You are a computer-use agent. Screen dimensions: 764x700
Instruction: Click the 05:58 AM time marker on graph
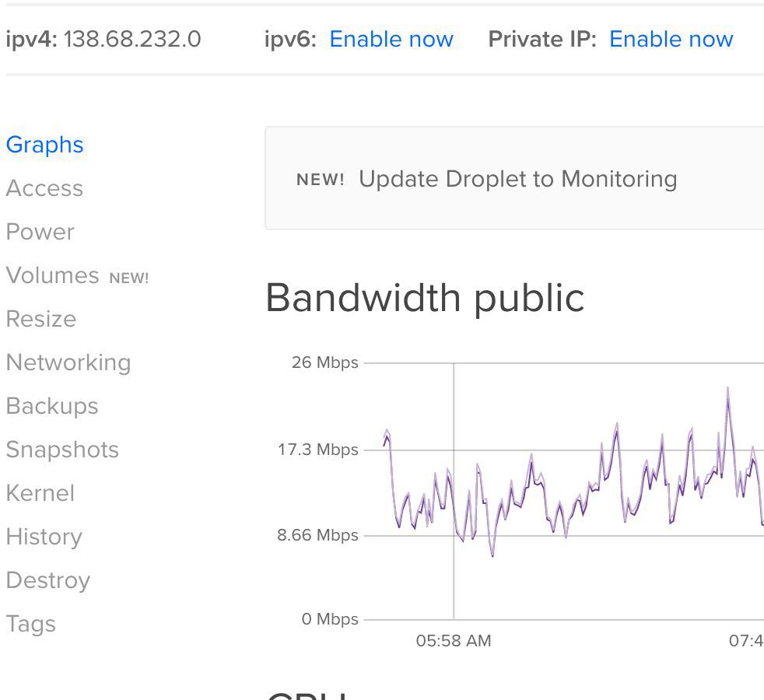tap(454, 641)
